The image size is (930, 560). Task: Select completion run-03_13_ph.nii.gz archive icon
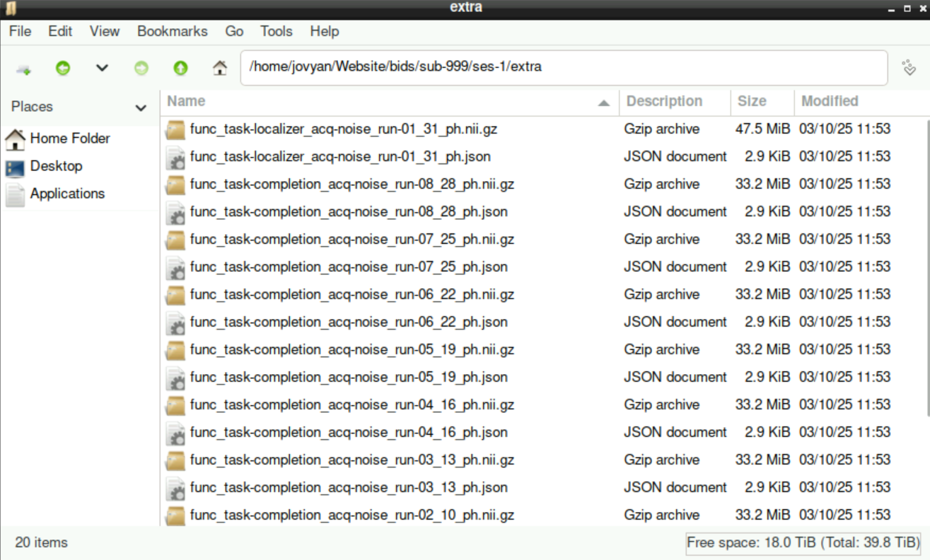click(x=175, y=460)
